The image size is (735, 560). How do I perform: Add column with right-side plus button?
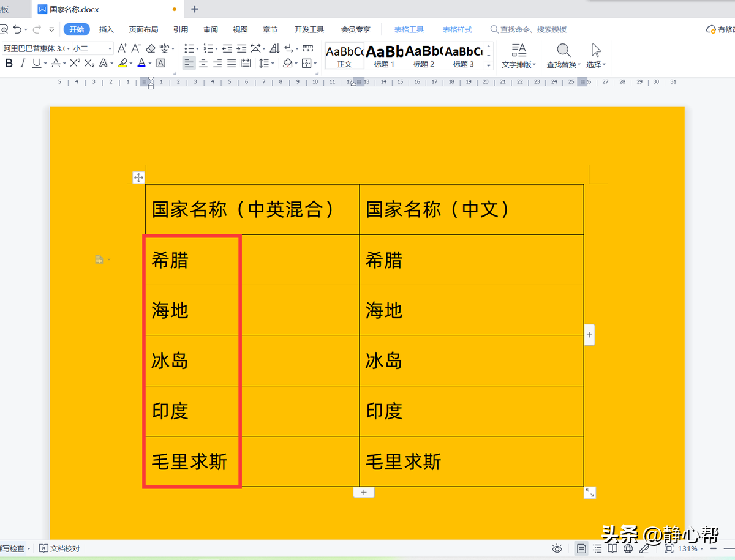[589, 335]
